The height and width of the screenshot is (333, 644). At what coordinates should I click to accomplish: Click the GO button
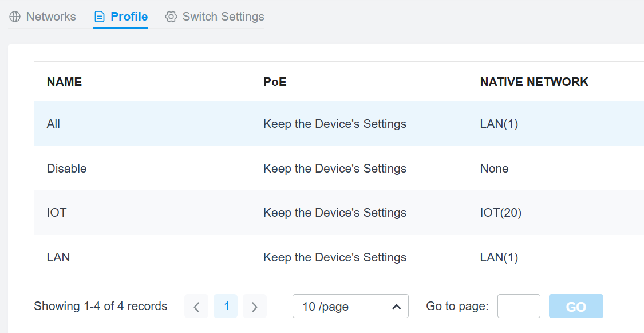click(x=576, y=306)
